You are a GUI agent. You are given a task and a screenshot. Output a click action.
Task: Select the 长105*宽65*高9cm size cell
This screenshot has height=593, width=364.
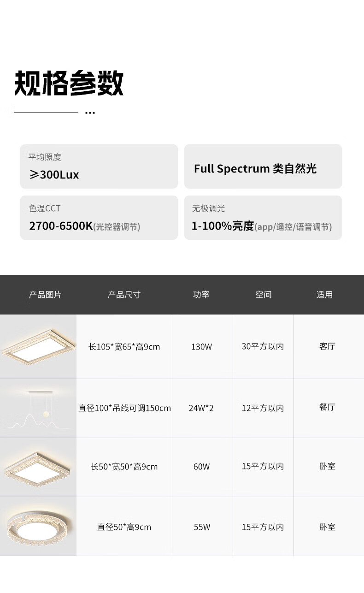tap(124, 347)
